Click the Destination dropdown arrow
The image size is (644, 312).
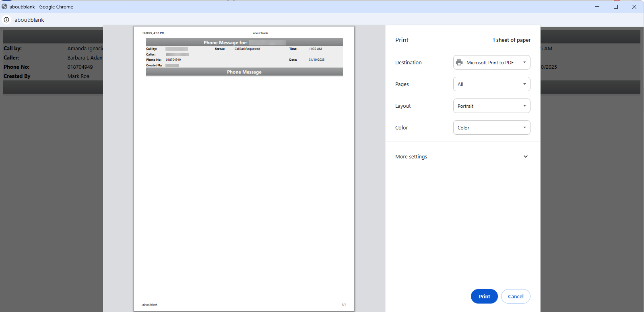click(x=524, y=63)
